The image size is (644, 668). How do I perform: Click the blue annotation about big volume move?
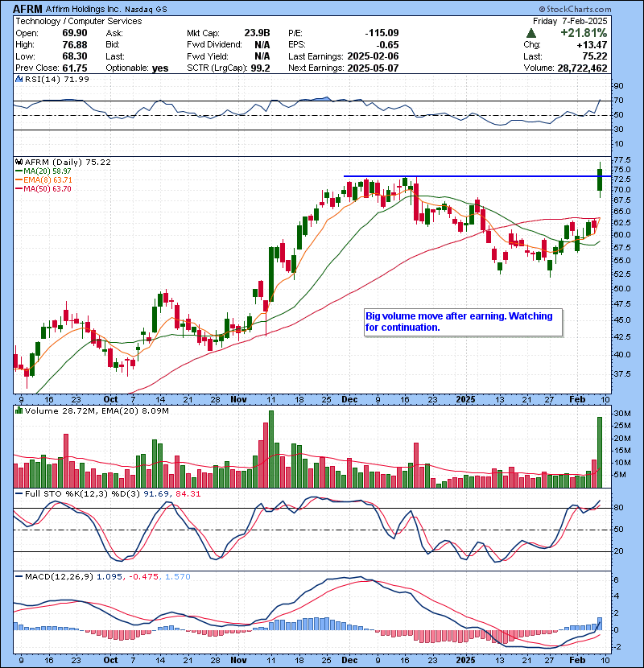(463, 322)
